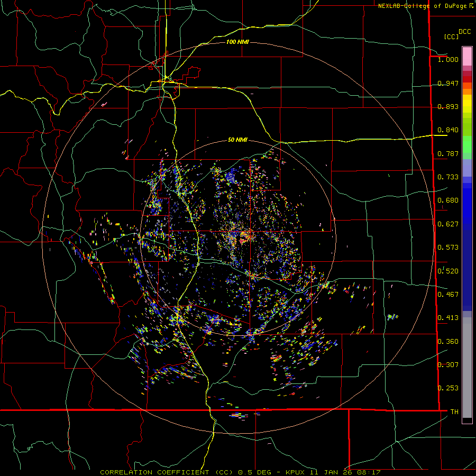Select the 0.733 scale value
Image resolution: width=476 pixels, height=476 pixels.
448,177
